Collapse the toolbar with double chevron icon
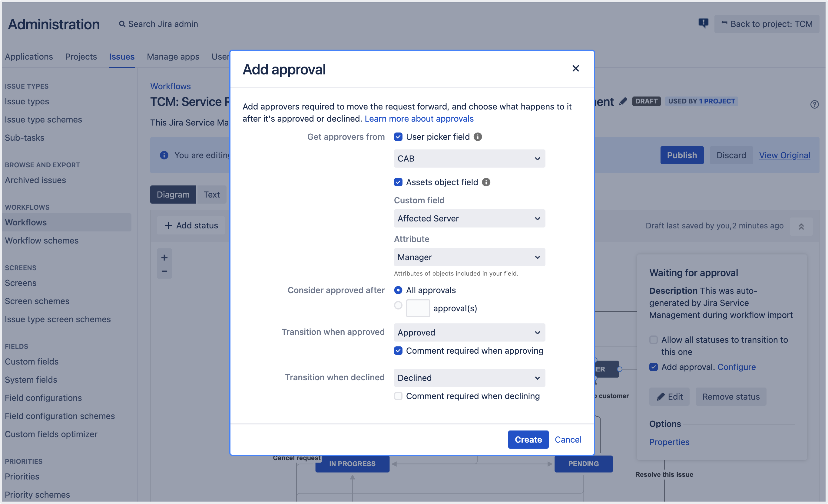Image resolution: width=828 pixels, height=504 pixels. coord(801,227)
